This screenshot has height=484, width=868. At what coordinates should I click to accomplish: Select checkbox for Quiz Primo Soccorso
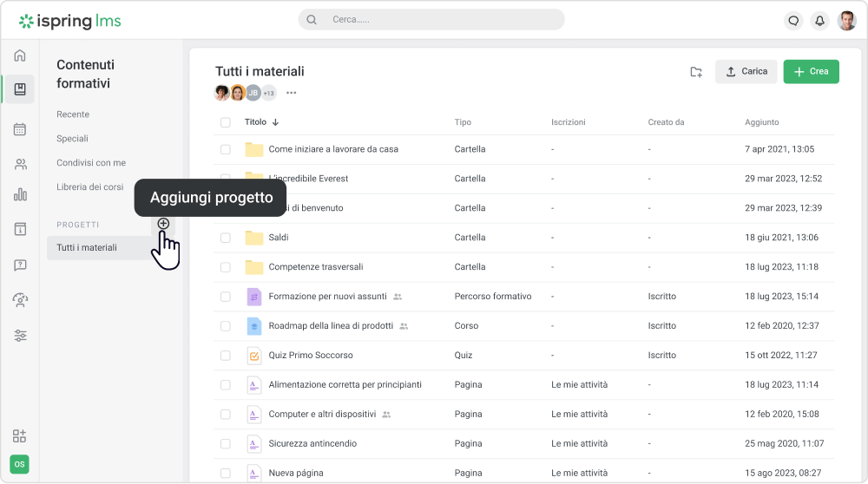click(226, 356)
